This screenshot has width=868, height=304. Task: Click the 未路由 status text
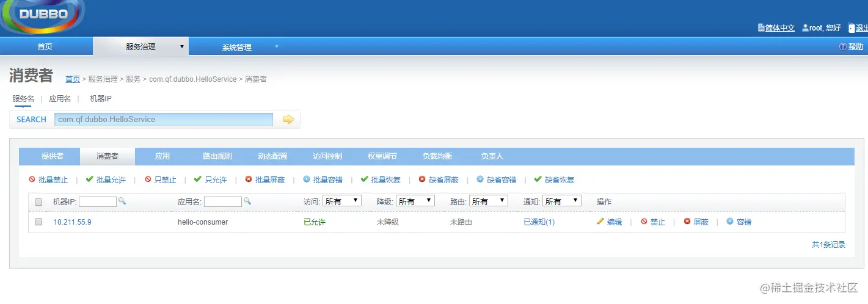click(461, 222)
